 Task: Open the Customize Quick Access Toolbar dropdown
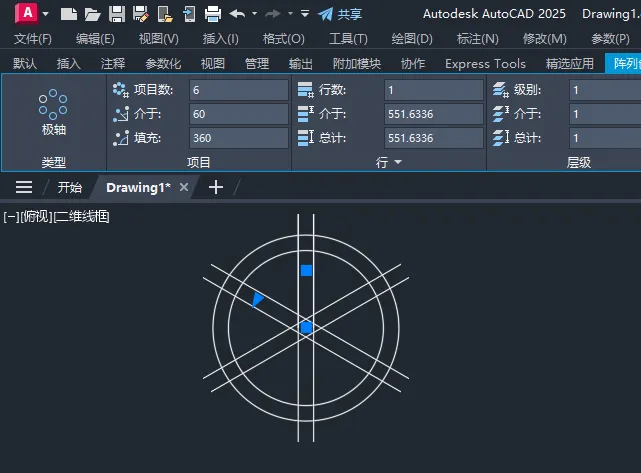tap(305, 13)
